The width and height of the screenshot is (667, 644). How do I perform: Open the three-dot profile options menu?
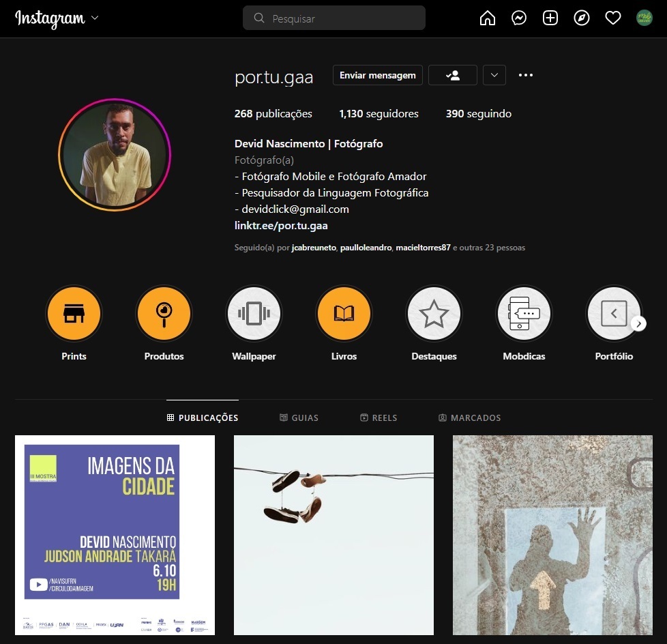click(x=525, y=76)
